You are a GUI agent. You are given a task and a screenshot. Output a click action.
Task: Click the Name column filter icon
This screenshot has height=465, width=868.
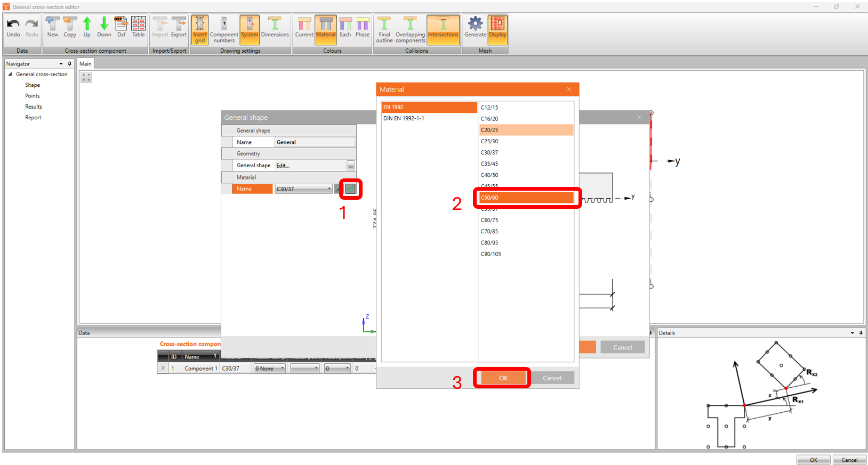215,356
